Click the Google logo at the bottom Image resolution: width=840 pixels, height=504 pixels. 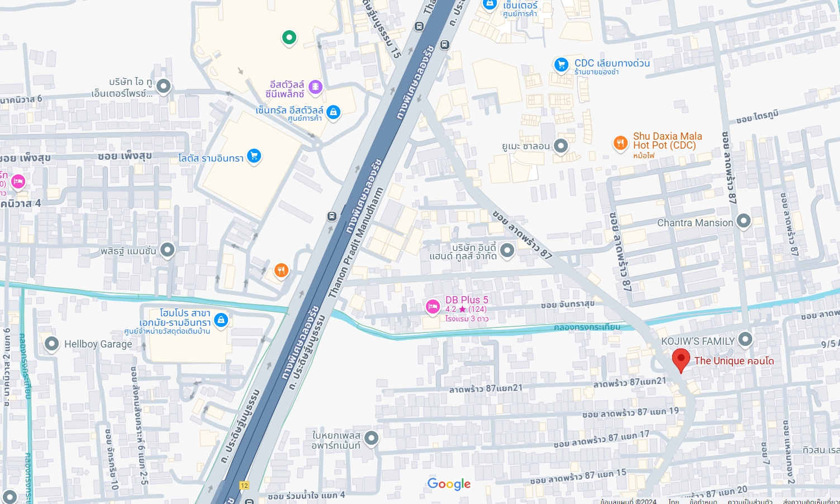point(449,484)
